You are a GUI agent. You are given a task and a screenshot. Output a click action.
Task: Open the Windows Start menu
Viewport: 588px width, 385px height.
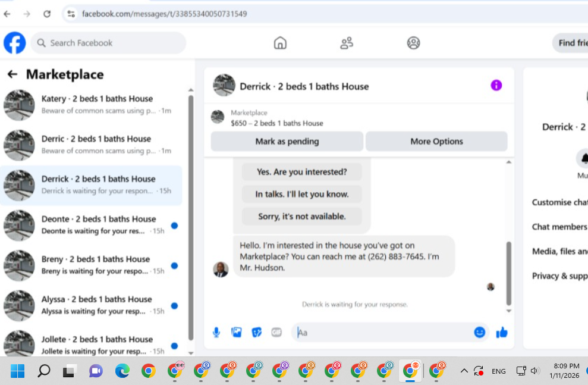17,371
